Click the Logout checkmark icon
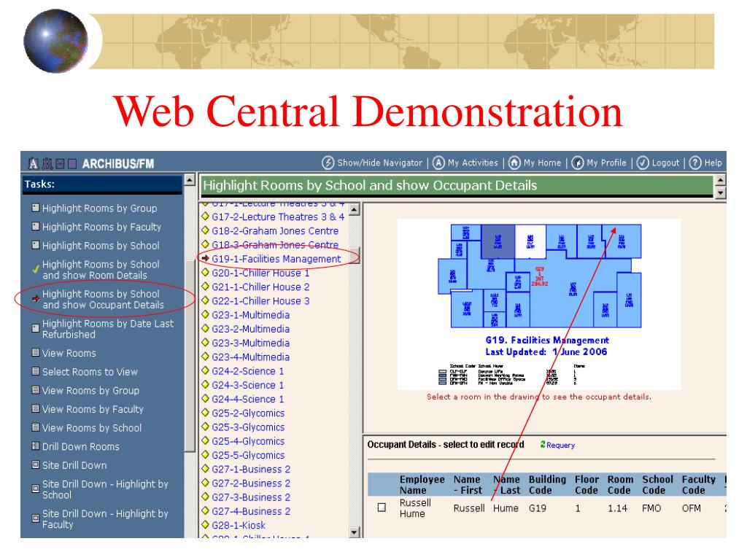This screenshot has height=560, width=747. tap(643, 163)
